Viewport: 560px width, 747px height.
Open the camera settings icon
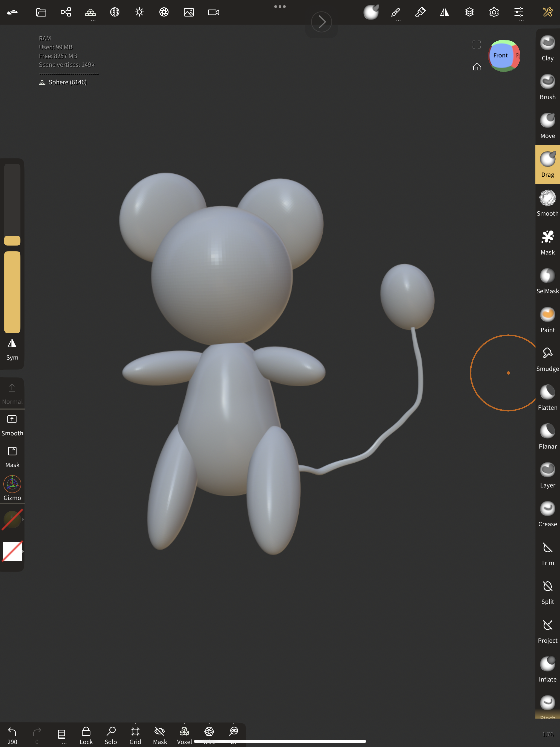(x=214, y=13)
